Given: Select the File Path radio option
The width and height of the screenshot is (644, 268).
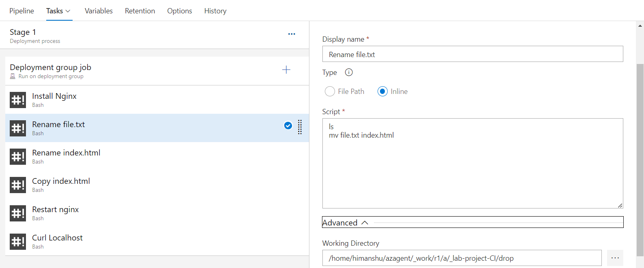Looking at the screenshot, I should click(330, 91).
